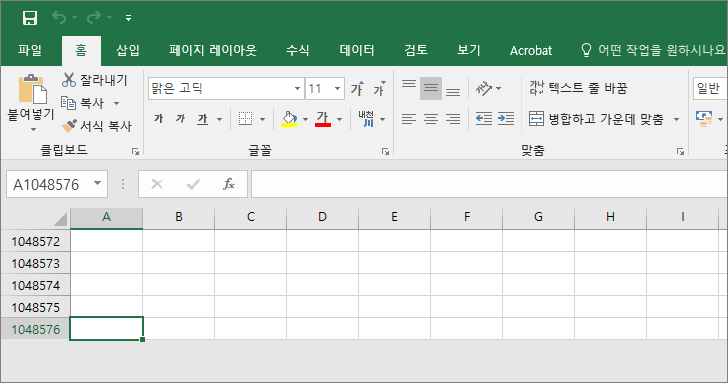Image resolution: width=728 pixels, height=383 pixels.
Task: Click the Save icon in quick access toolbar
Action: pyautogui.click(x=30, y=18)
